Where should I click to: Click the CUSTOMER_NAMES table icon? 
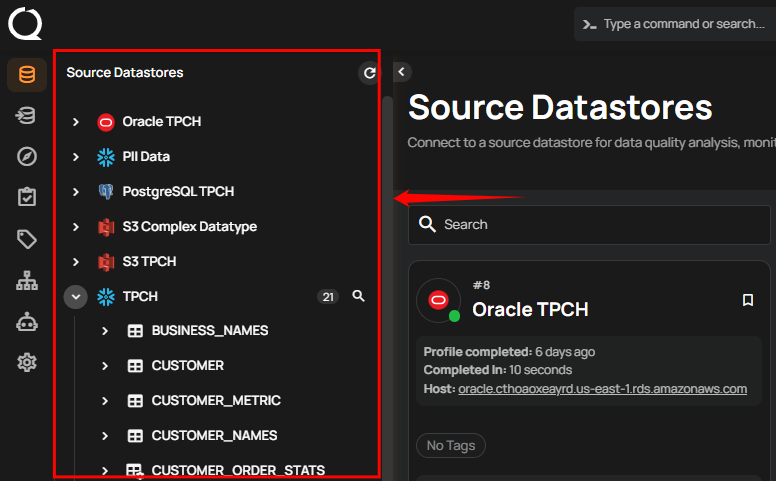[x=135, y=435]
